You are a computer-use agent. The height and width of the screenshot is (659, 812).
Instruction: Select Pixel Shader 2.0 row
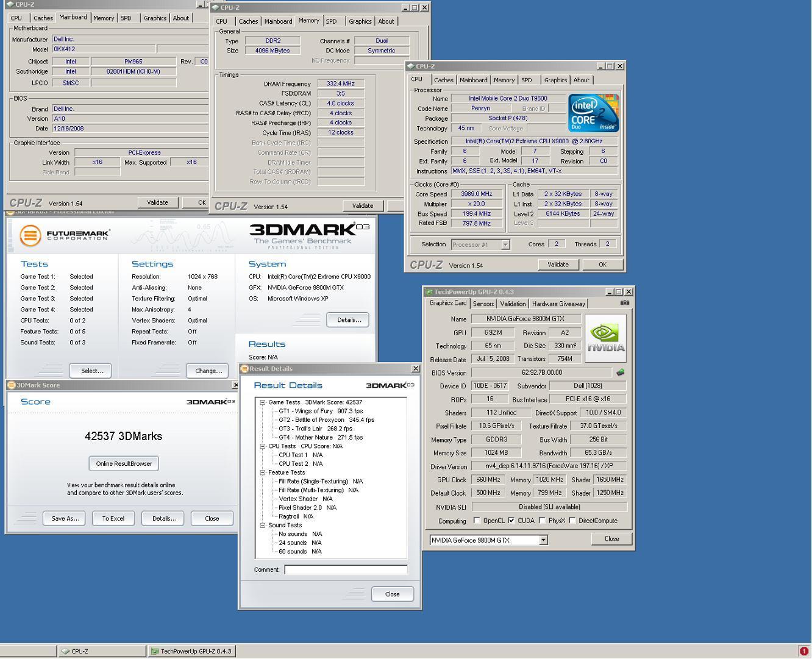307,507
